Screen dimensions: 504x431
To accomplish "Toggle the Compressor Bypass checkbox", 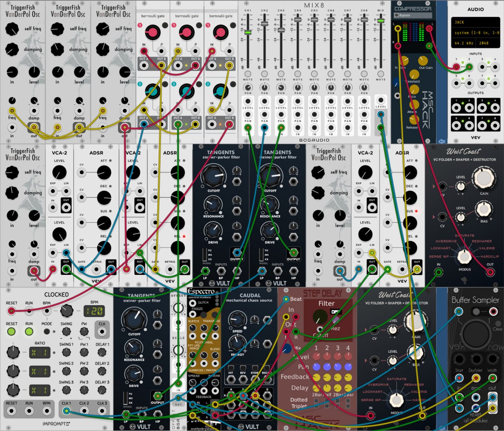I will [x=396, y=15].
